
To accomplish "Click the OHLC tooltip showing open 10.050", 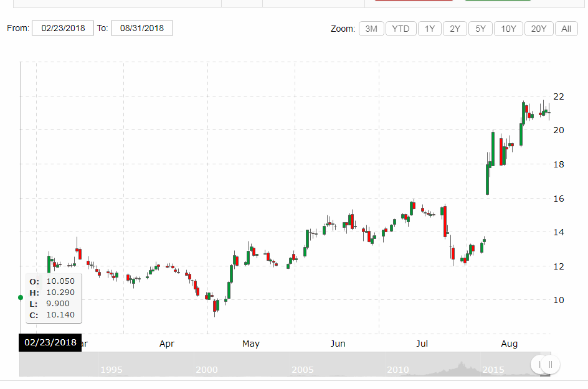I will (53, 298).
